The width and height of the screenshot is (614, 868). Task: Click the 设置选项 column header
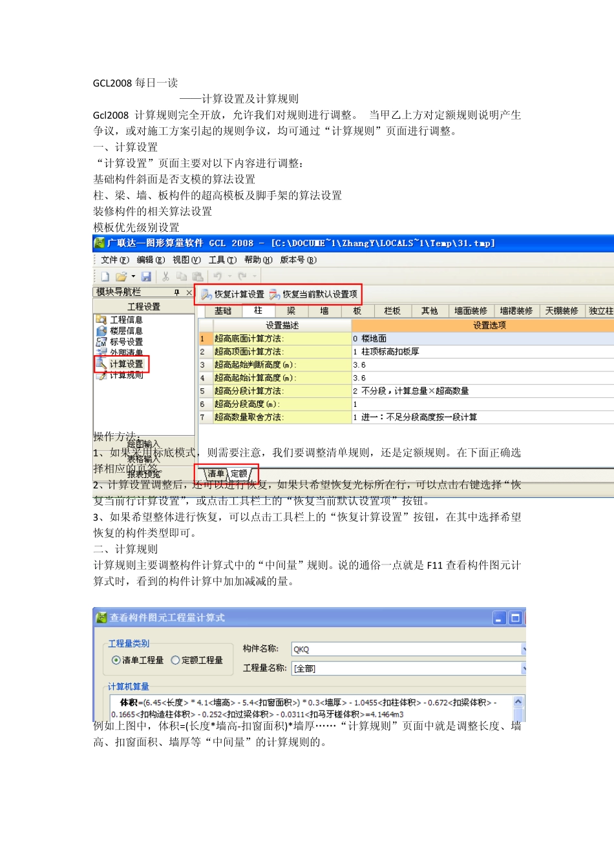coord(482,325)
